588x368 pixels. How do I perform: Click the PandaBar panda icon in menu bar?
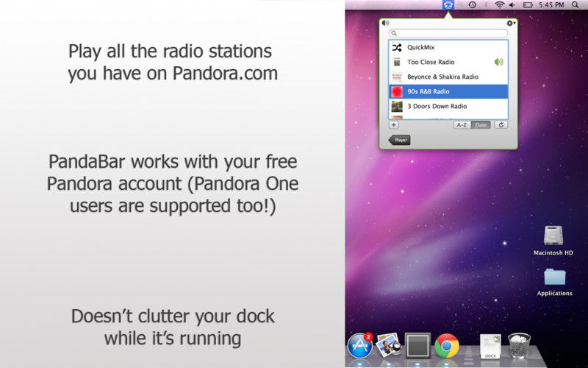(x=448, y=5)
